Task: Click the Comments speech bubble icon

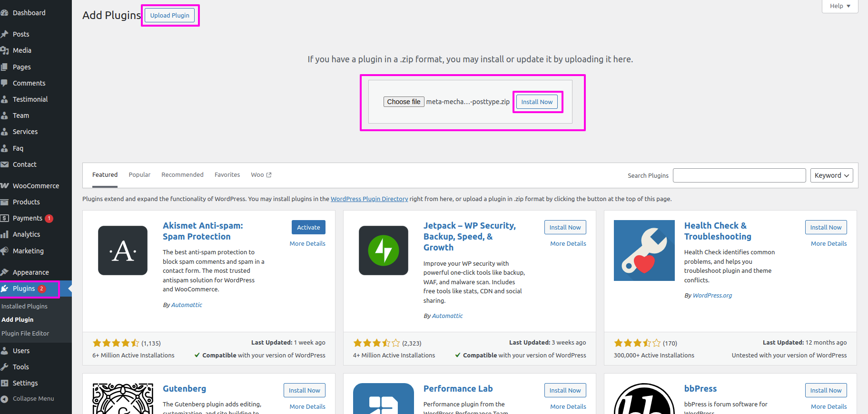Action: (x=4, y=83)
